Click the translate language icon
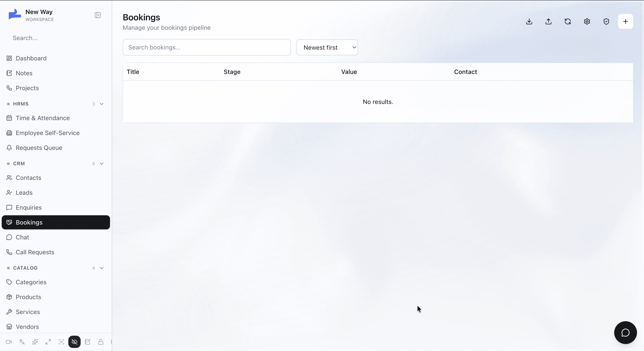This screenshot has width=644, height=351. [22, 342]
